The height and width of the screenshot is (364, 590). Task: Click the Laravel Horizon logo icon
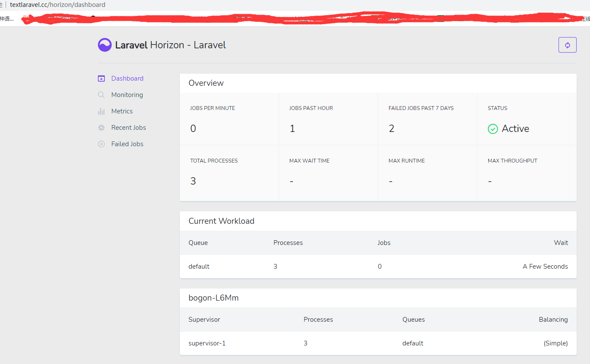point(105,45)
